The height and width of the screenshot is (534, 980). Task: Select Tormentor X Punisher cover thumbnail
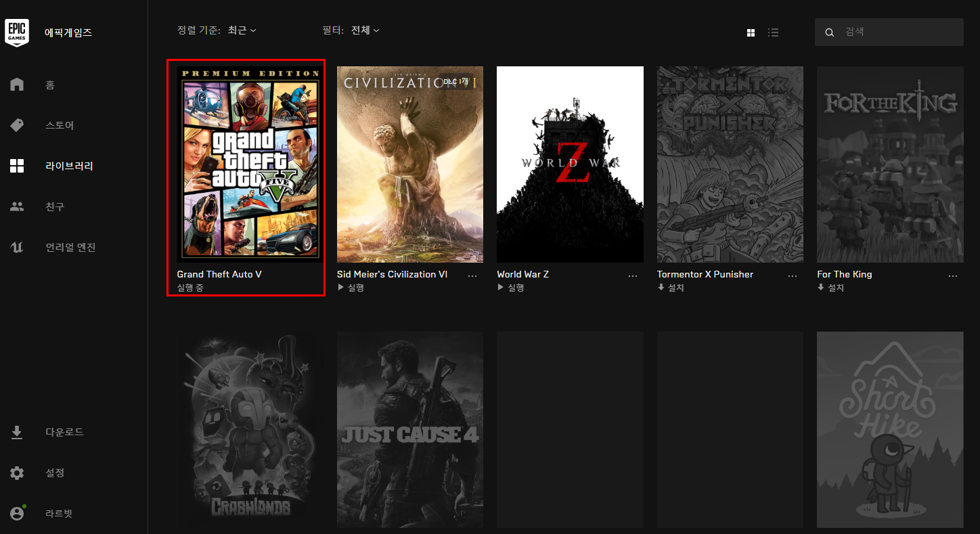tap(730, 164)
